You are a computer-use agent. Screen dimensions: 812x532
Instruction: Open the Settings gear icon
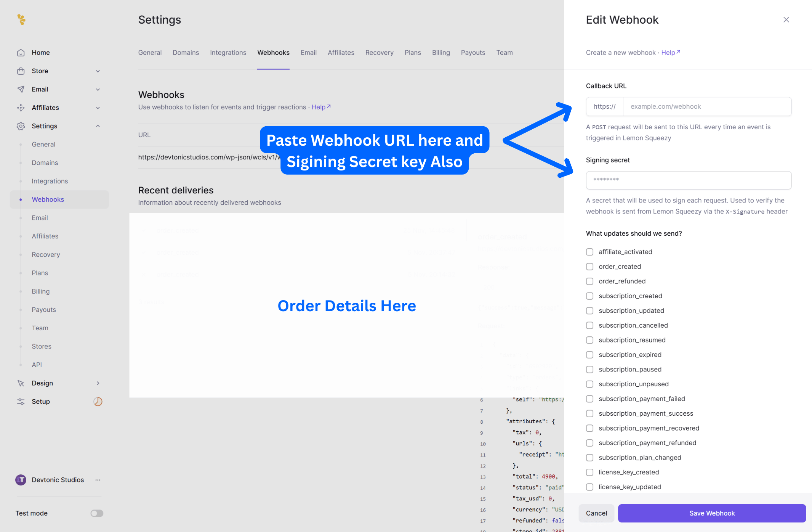pyautogui.click(x=21, y=126)
